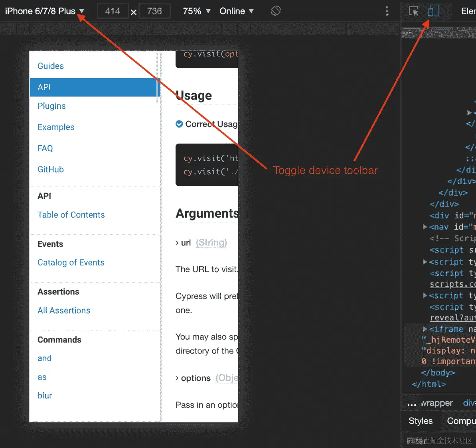Image resolution: width=476 pixels, height=448 pixels.
Task: Open the iPhone 6/7/8 Plus device dropdown
Action: pyautogui.click(x=45, y=11)
